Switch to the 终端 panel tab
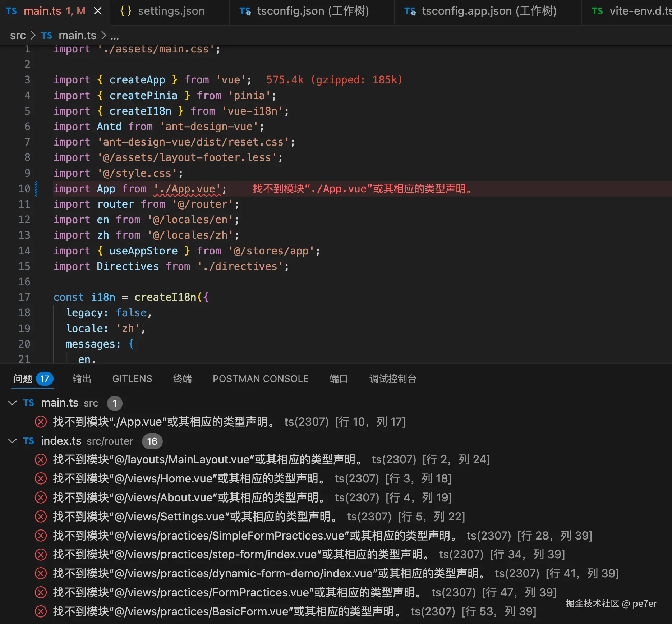The image size is (672, 624). click(x=183, y=379)
